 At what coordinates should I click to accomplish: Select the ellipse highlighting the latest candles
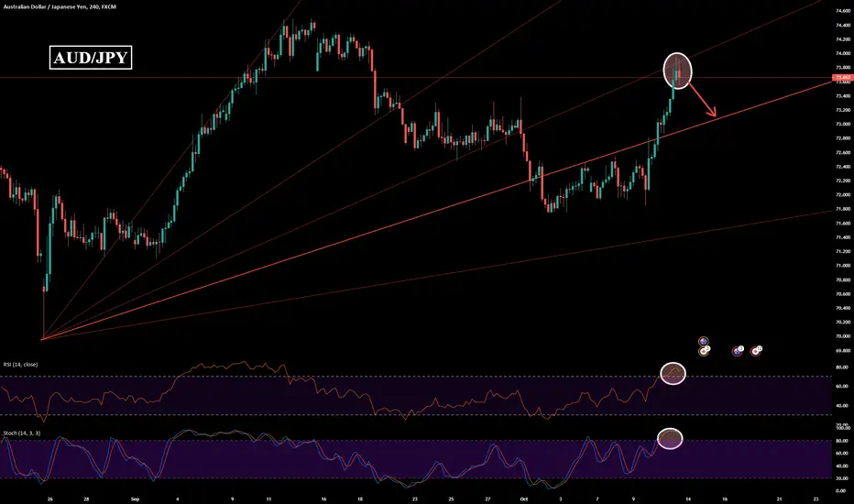click(x=677, y=71)
